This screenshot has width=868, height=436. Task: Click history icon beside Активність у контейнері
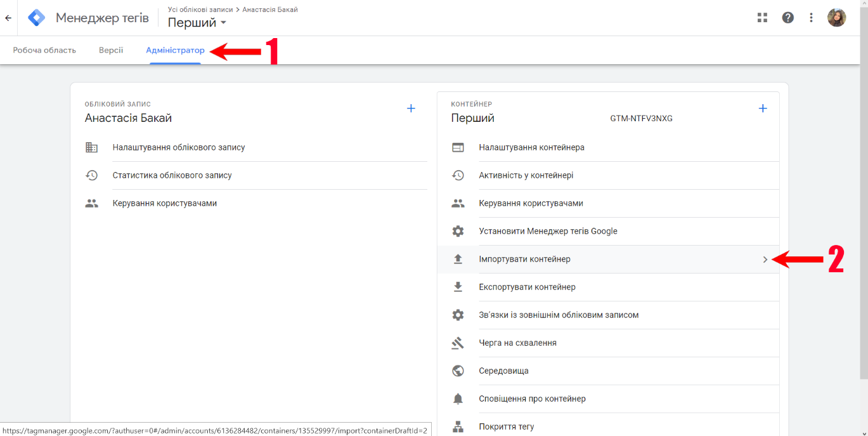[x=458, y=175]
